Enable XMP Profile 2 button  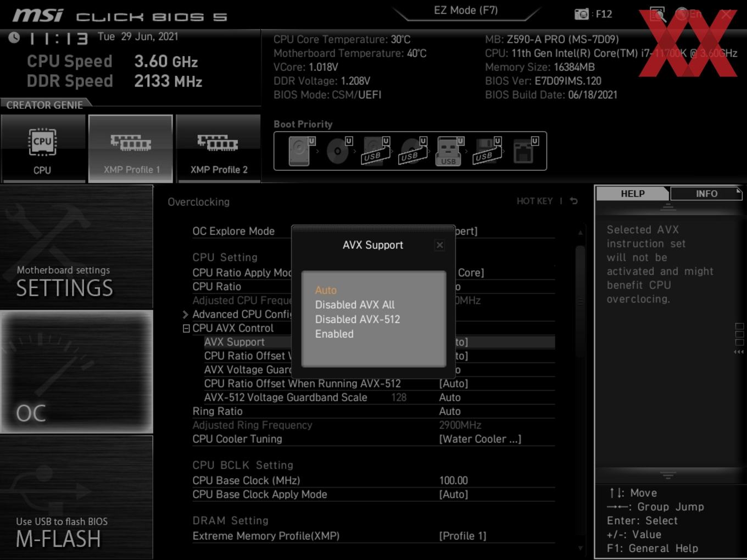(x=219, y=148)
